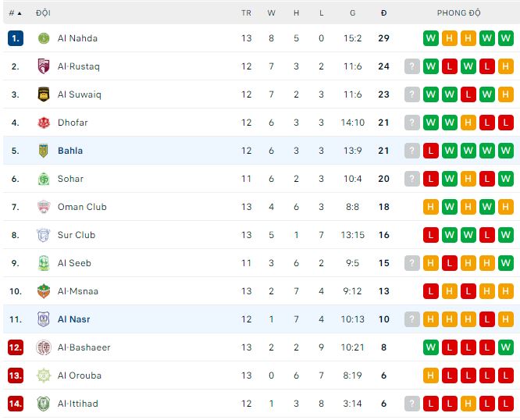Viewport: 520px width, 420px height.
Task: Click the Sur Club crest icon
Action: [x=44, y=235]
